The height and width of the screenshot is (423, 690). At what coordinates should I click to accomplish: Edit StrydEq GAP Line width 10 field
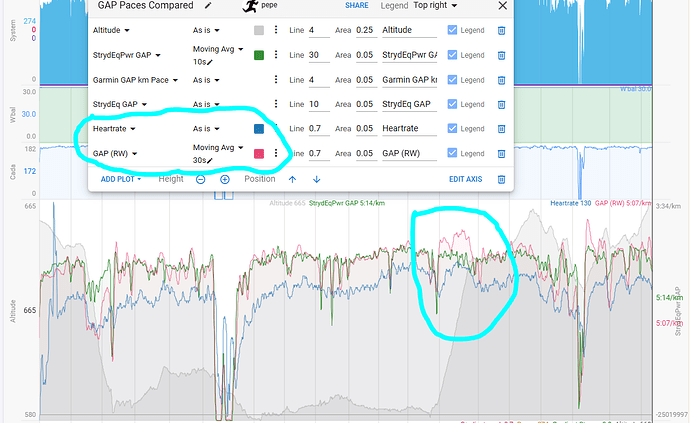(319, 104)
